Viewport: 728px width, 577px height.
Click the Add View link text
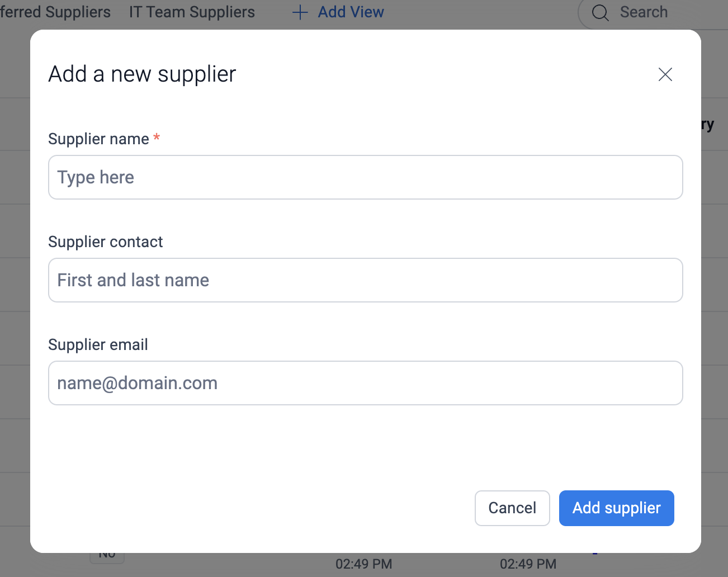pyautogui.click(x=351, y=12)
